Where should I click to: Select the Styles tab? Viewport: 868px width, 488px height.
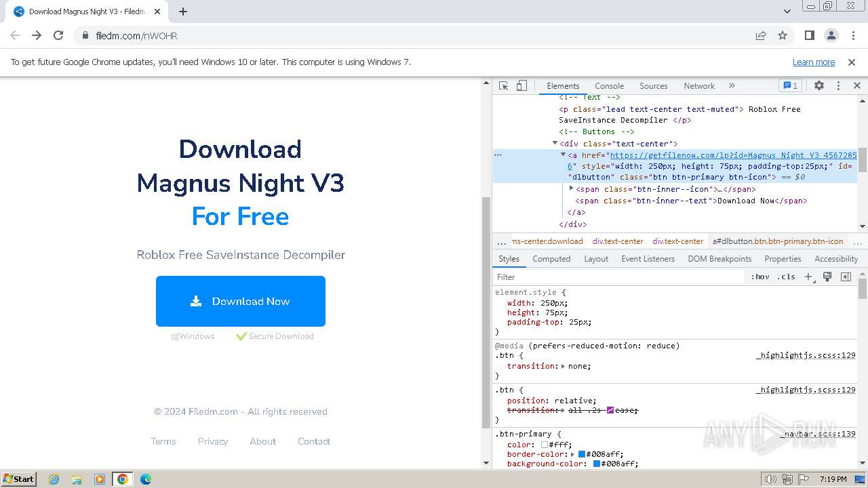509,259
